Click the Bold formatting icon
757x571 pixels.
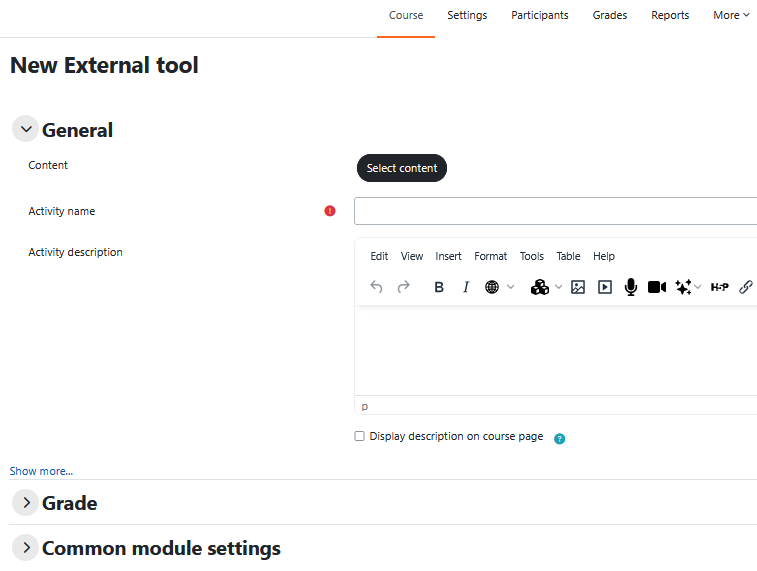tap(439, 287)
